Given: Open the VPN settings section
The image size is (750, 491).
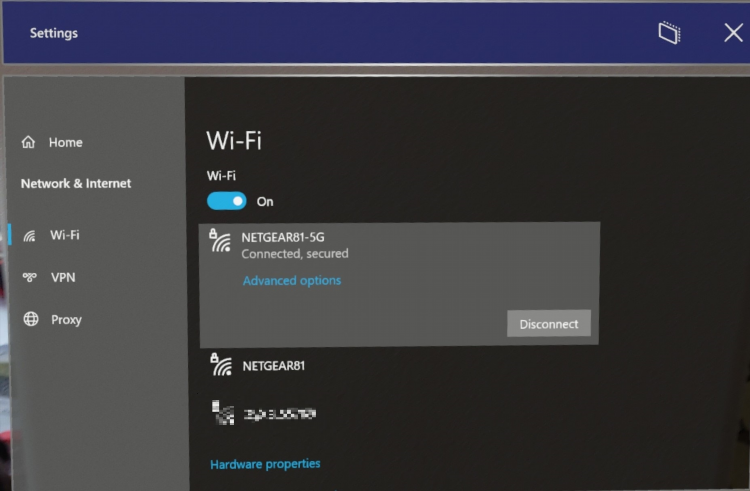Looking at the screenshot, I should pyautogui.click(x=49, y=277).
